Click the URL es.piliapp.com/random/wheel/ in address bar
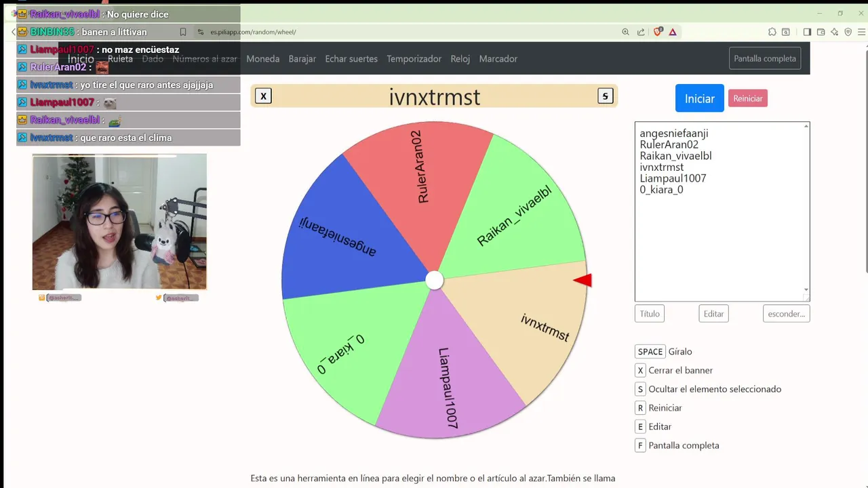Viewport: 868px width, 488px height. [253, 32]
